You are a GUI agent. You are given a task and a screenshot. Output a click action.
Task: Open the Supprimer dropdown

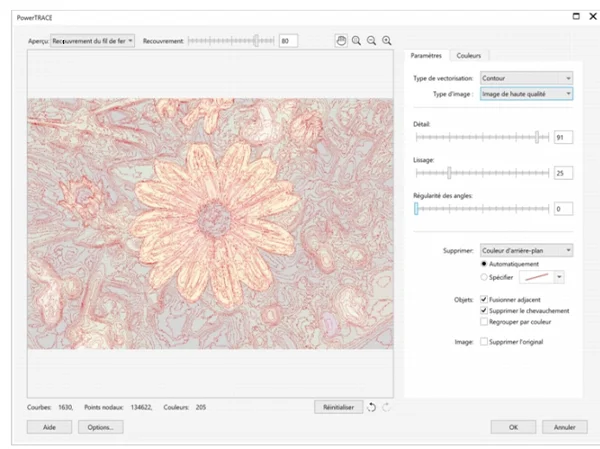tap(526, 250)
